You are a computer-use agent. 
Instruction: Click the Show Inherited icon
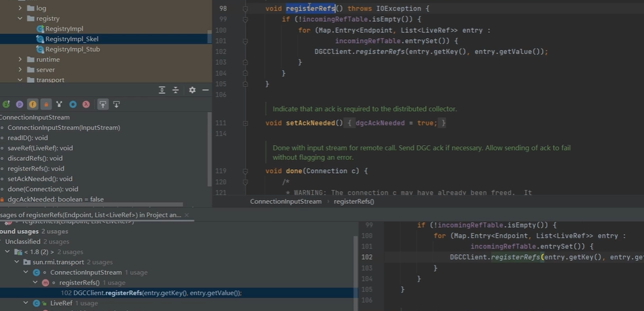tap(59, 105)
